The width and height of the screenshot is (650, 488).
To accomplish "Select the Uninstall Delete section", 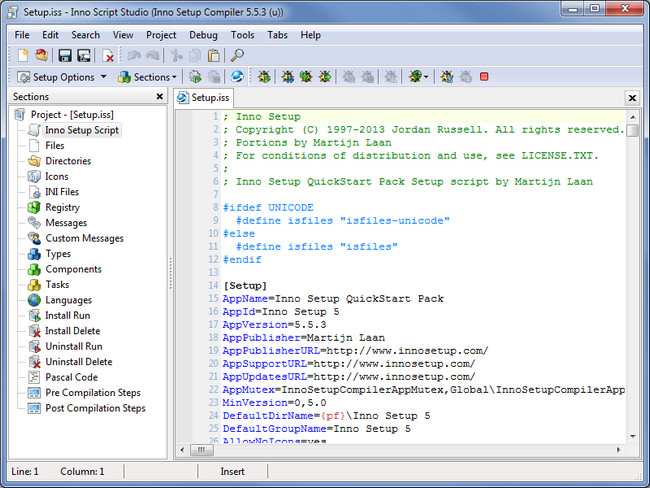I will (x=79, y=362).
